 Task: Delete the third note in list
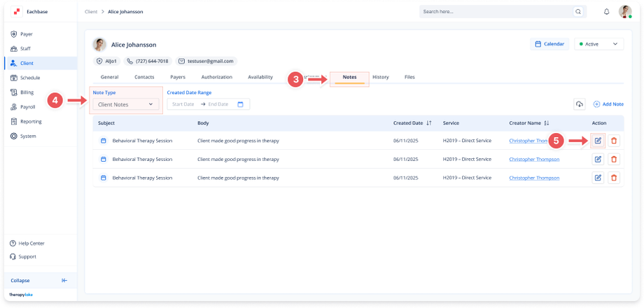(614, 178)
